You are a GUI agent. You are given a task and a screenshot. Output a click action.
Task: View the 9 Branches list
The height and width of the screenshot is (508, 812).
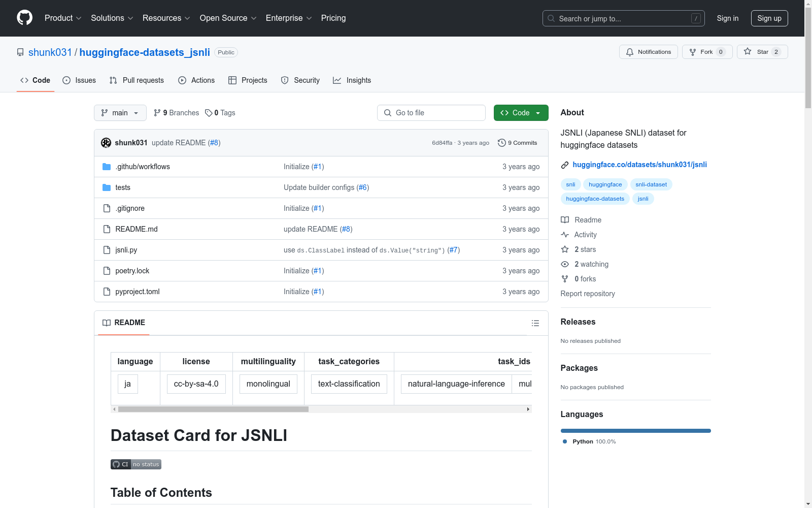tap(177, 113)
